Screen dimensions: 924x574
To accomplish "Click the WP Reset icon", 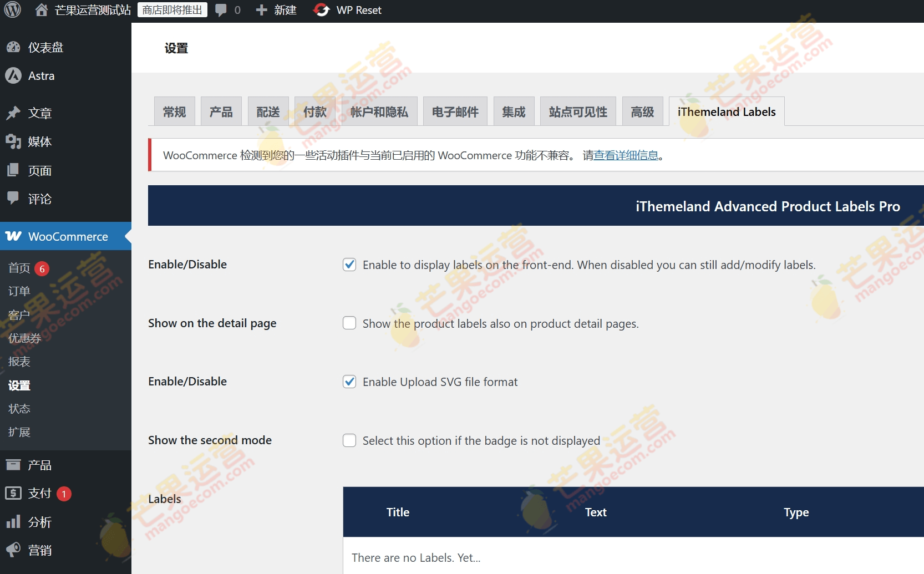I will (321, 10).
